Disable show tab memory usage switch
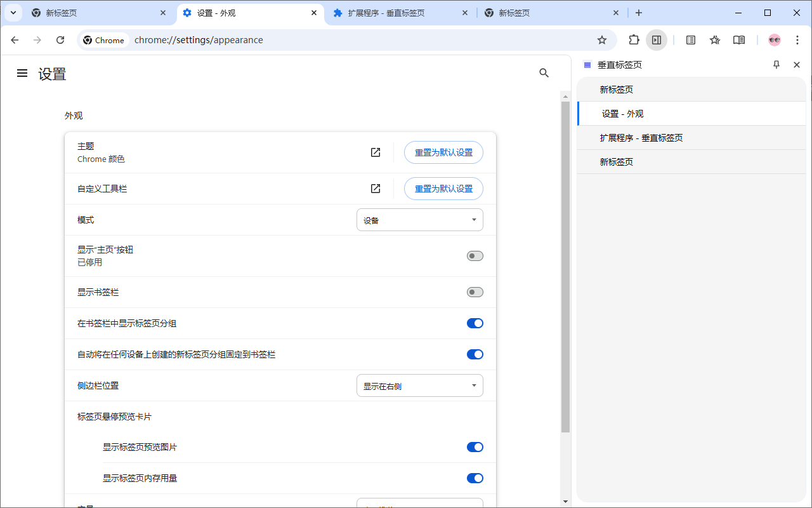The image size is (812, 508). click(475, 478)
